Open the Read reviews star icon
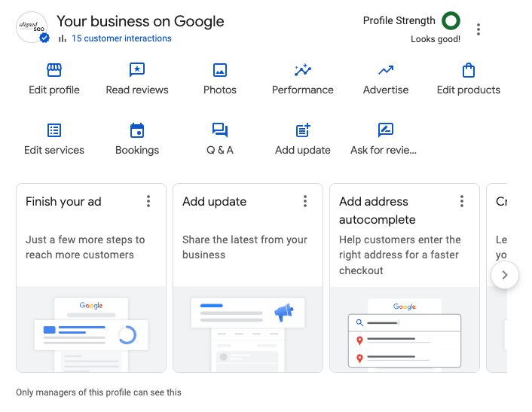Image resolution: width=532 pixels, height=412 pixels. point(137,70)
